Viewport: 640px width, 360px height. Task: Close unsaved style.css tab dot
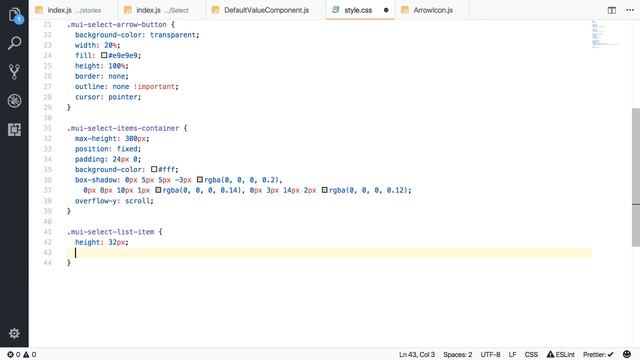coord(386,10)
